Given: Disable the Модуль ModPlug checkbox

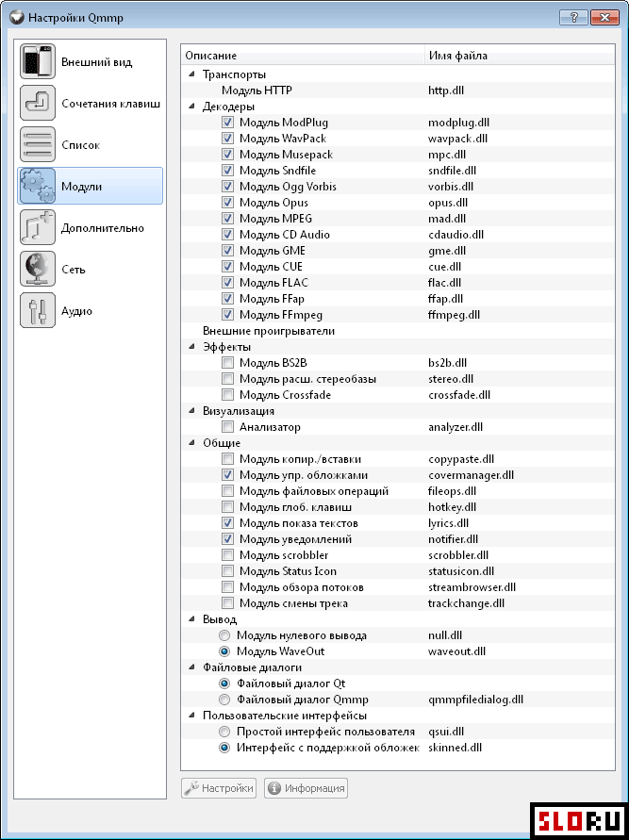Looking at the screenshot, I should click(227, 123).
